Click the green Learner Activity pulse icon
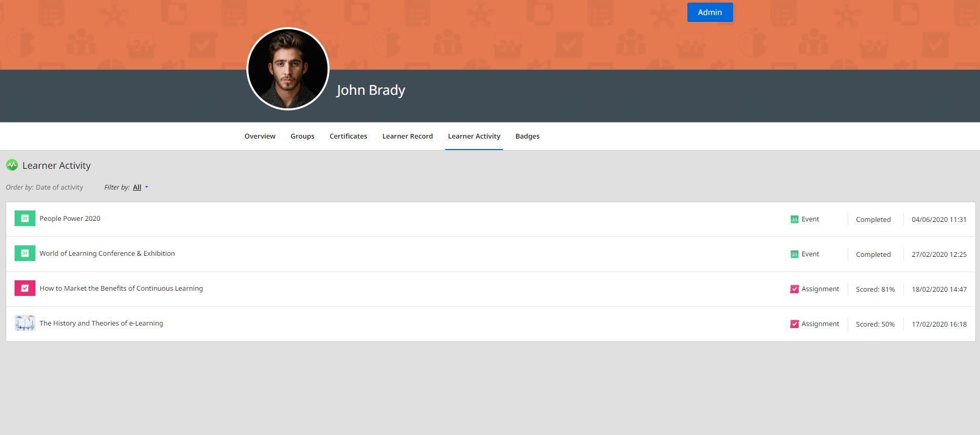Image resolution: width=980 pixels, height=435 pixels. (x=12, y=165)
